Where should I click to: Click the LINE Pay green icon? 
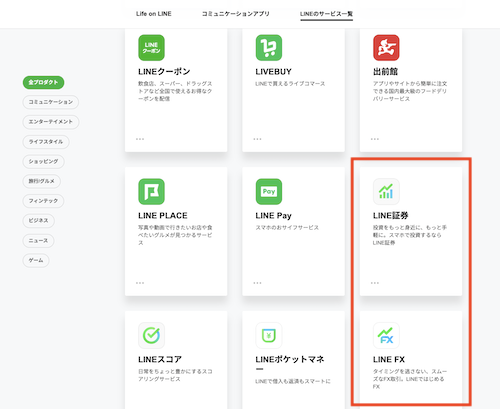[x=269, y=192]
